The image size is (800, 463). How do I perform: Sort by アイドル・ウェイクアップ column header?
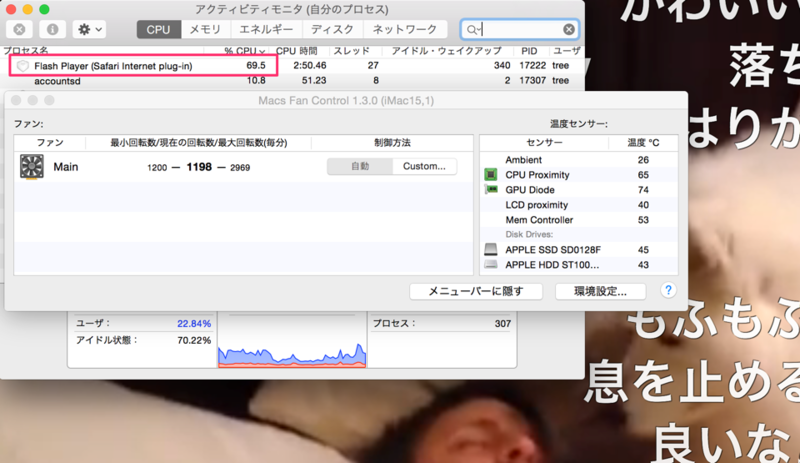[x=446, y=51]
